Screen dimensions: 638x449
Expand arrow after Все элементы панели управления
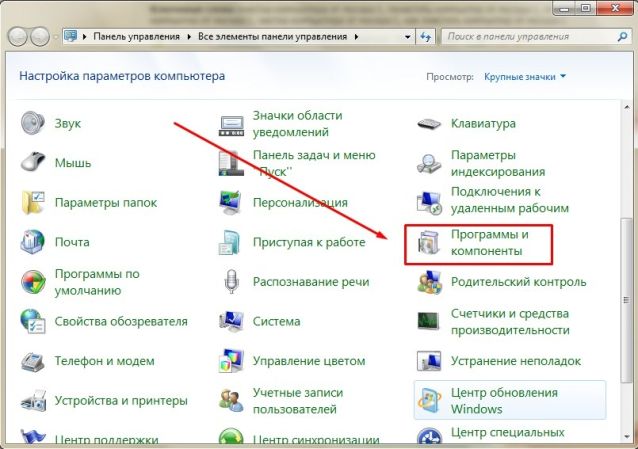356,37
